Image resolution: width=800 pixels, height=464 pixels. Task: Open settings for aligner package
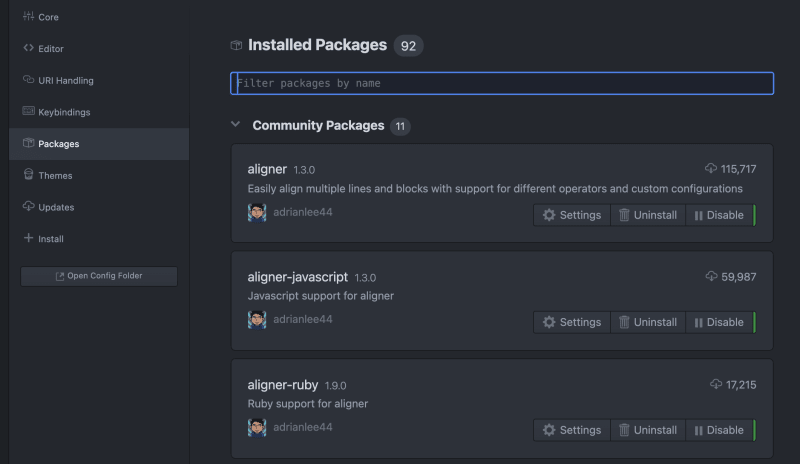(572, 215)
